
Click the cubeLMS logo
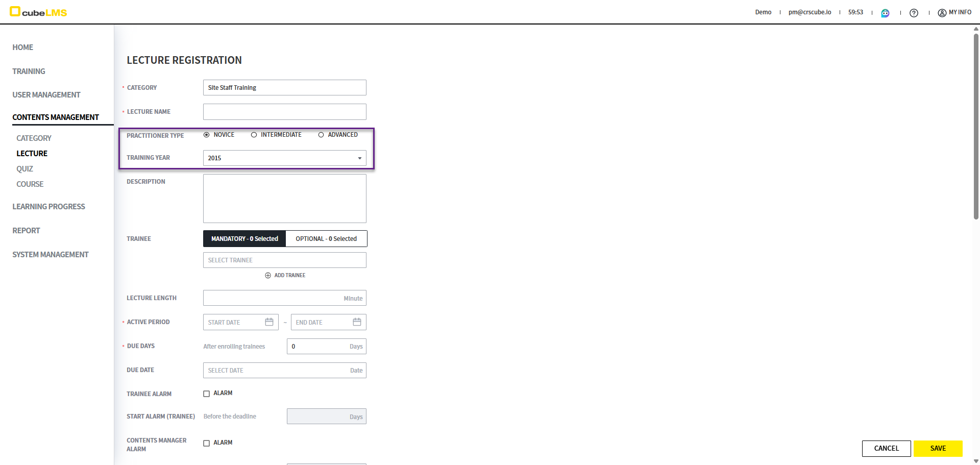point(38,12)
